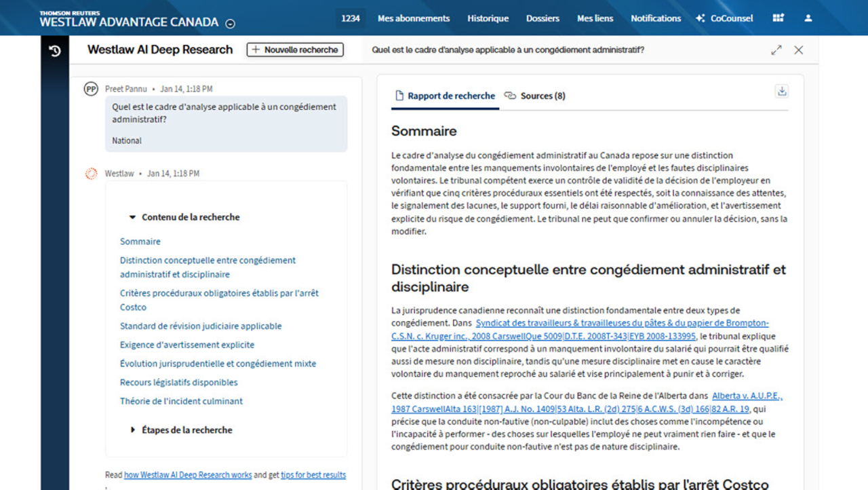
Task: Open the Alberta v. A.U.P.E. case link
Action: 747,396
